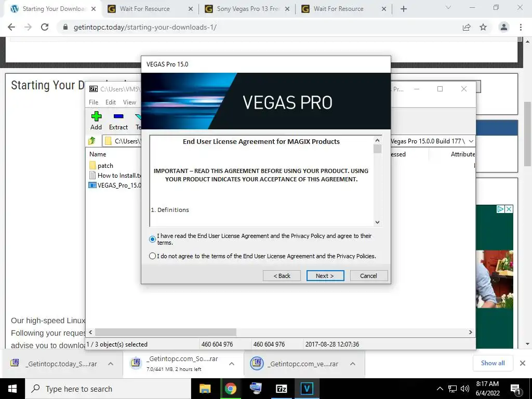Open Getintopc.today_S rar download
Viewport: 532px width, 399px height.
coord(54,364)
